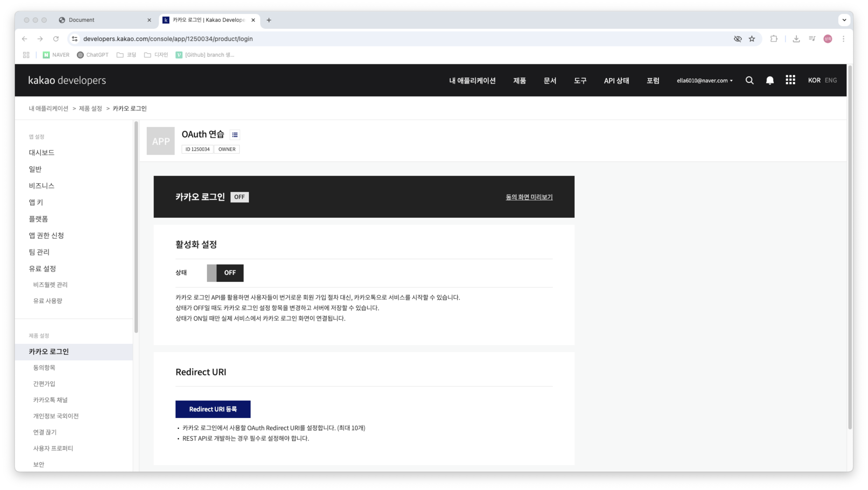
Task: Select the KOR language option
Action: 814,80
